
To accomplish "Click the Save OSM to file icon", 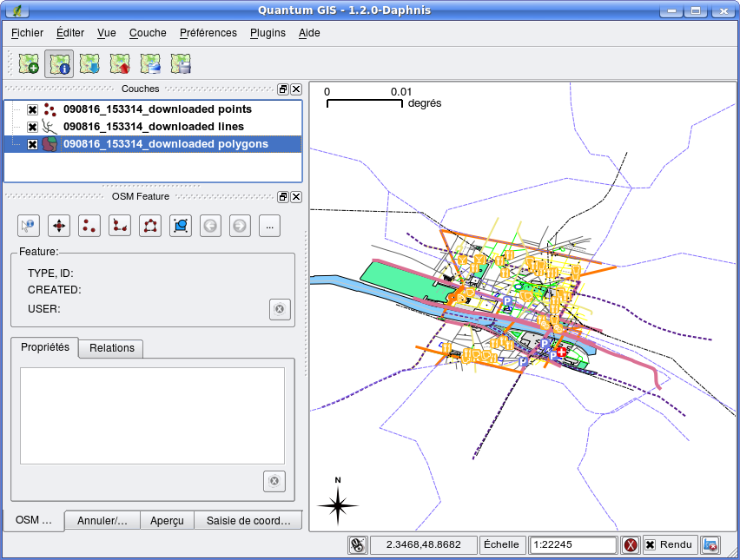I will tap(181, 63).
